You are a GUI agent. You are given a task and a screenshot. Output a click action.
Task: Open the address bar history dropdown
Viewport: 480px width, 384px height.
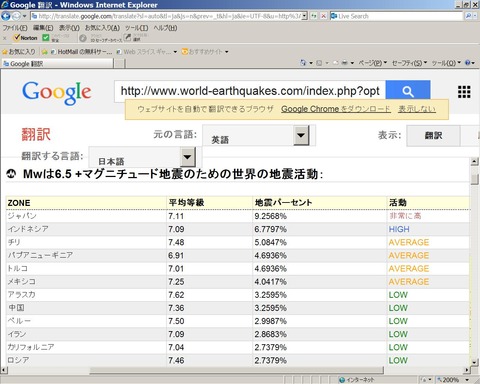pos(304,16)
